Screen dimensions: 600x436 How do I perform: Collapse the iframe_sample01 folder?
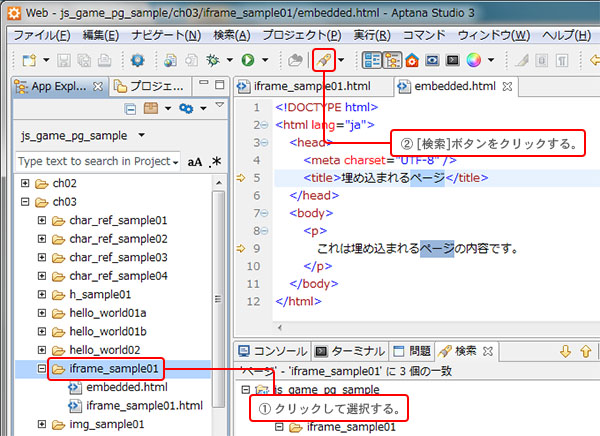[x=42, y=368]
